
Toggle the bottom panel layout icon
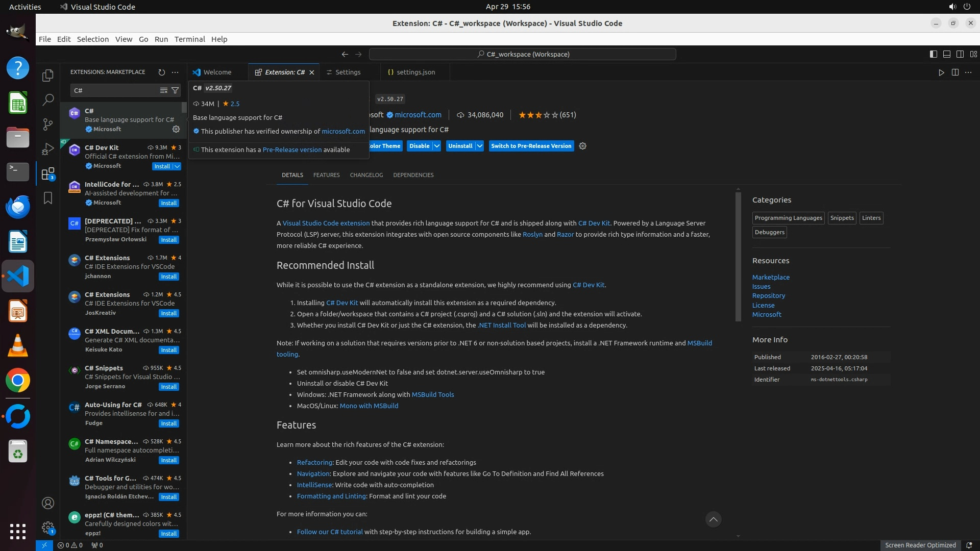947,54
